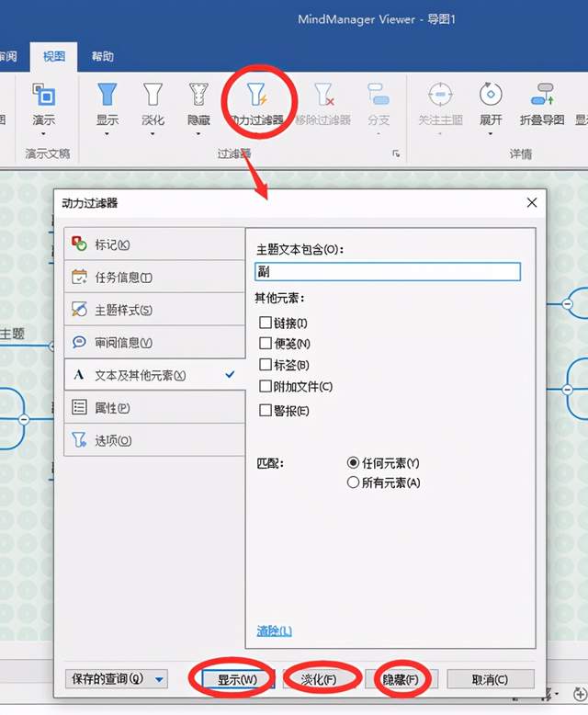Click the 隐藏 hide filter icon
The image size is (588, 715).
click(x=198, y=95)
